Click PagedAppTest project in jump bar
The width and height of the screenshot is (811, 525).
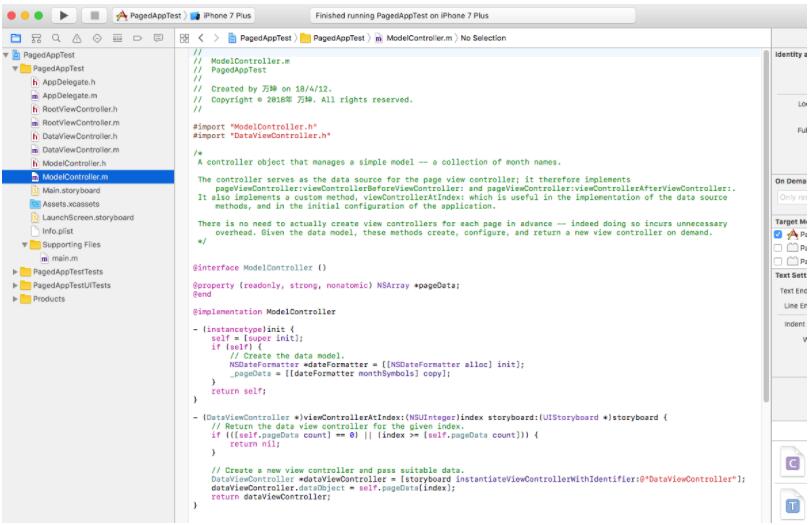pyautogui.click(x=260, y=38)
